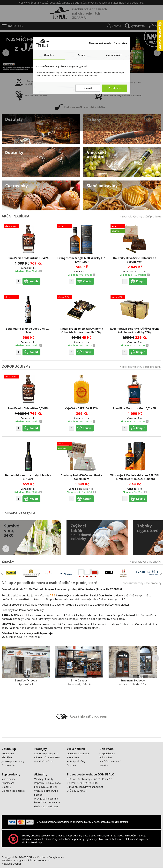Show all sale products link
The height and width of the screenshot is (868, 163).
[x=140, y=217]
